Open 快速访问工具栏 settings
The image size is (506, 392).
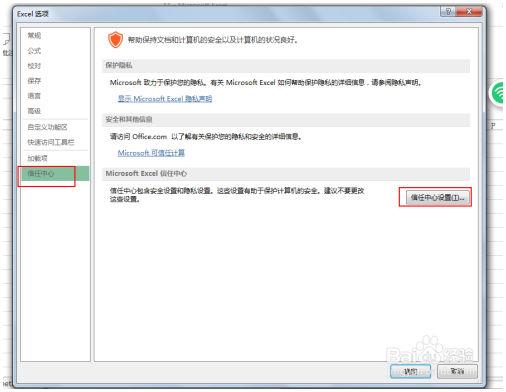(x=51, y=142)
